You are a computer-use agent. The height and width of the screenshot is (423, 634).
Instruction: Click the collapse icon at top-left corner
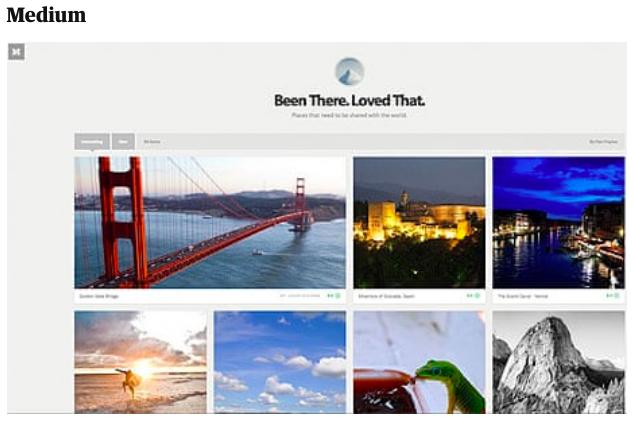point(16,51)
